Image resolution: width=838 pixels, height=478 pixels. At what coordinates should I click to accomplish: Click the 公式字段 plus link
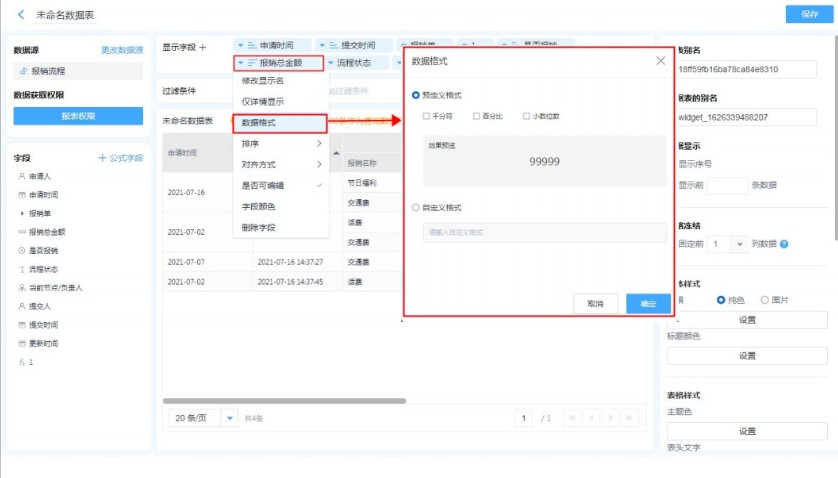[x=120, y=158]
